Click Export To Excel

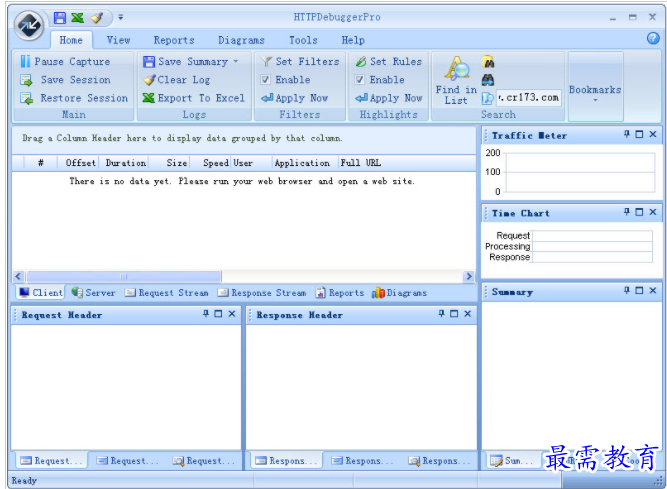(194, 98)
